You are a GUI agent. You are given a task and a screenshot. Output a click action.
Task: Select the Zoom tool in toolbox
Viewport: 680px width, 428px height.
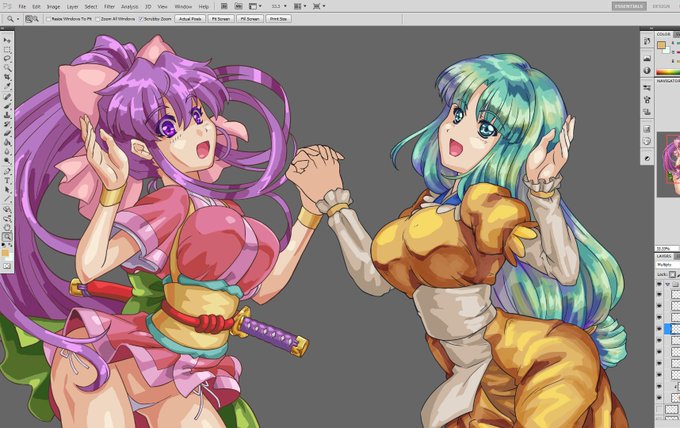[x=7, y=237]
